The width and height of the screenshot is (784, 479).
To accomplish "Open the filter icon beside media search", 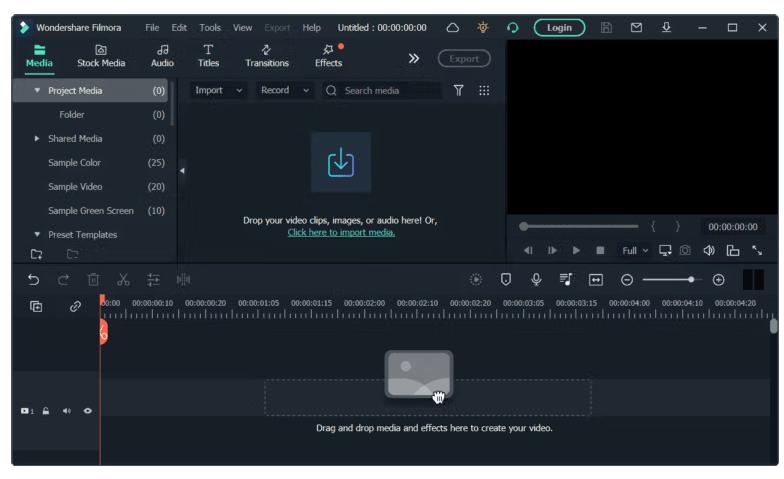I will [x=459, y=90].
